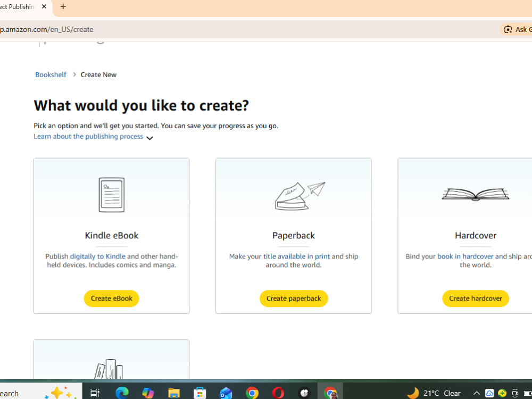Open the cloud sync tray icon
The image size is (532, 399).
489,393
